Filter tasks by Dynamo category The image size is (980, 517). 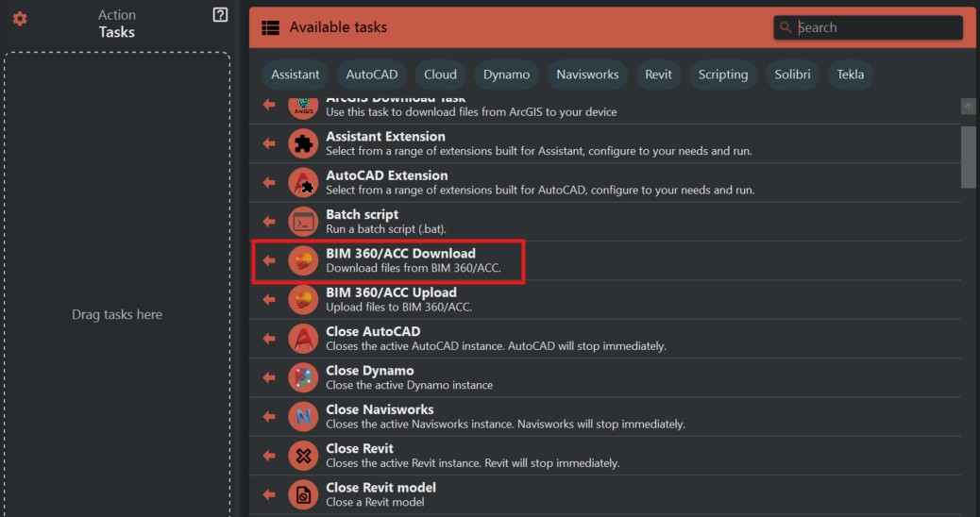click(x=506, y=75)
